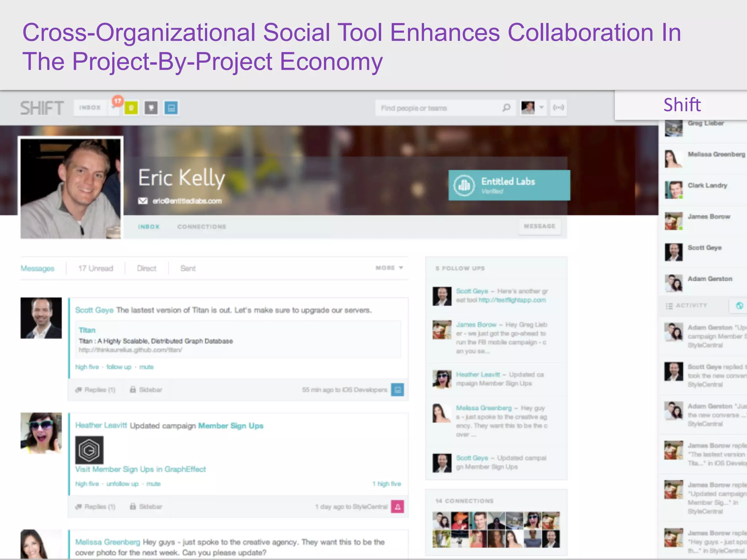Open Sidebar on Titan post
Viewport: 747px width, 560px height.
[x=146, y=390]
